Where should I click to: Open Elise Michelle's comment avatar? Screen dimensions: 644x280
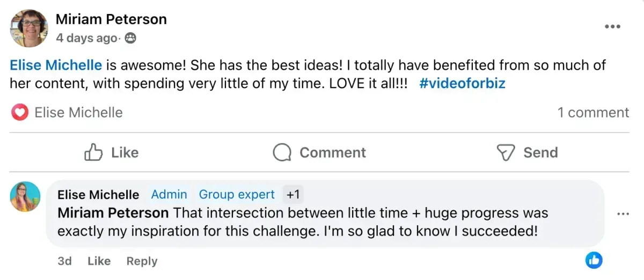25,196
